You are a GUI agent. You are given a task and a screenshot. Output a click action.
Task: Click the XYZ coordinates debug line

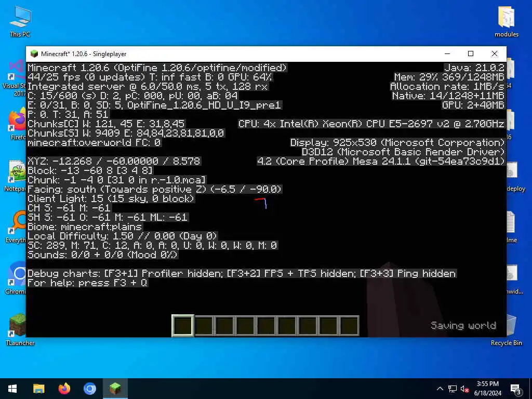click(114, 161)
